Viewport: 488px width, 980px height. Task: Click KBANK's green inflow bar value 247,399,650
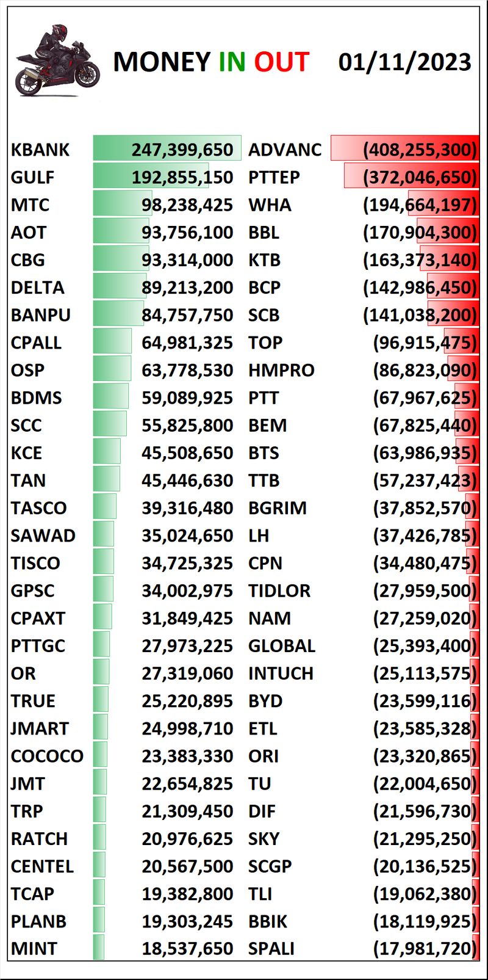(182, 150)
